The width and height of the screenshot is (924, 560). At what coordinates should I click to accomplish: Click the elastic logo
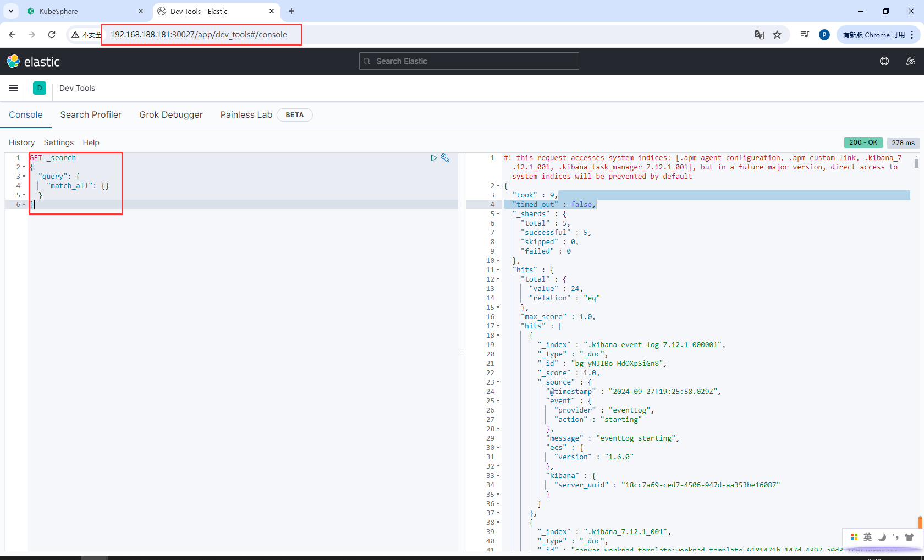tap(33, 61)
